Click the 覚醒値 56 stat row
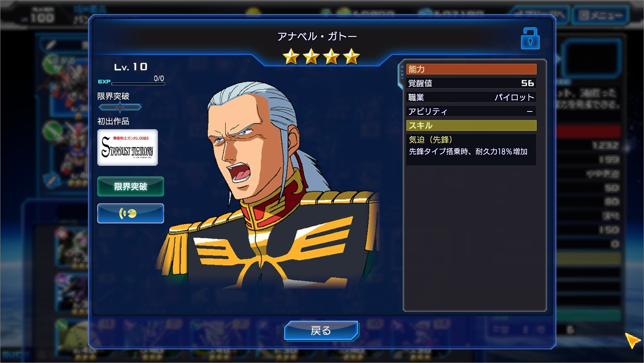 [x=471, y=83]
